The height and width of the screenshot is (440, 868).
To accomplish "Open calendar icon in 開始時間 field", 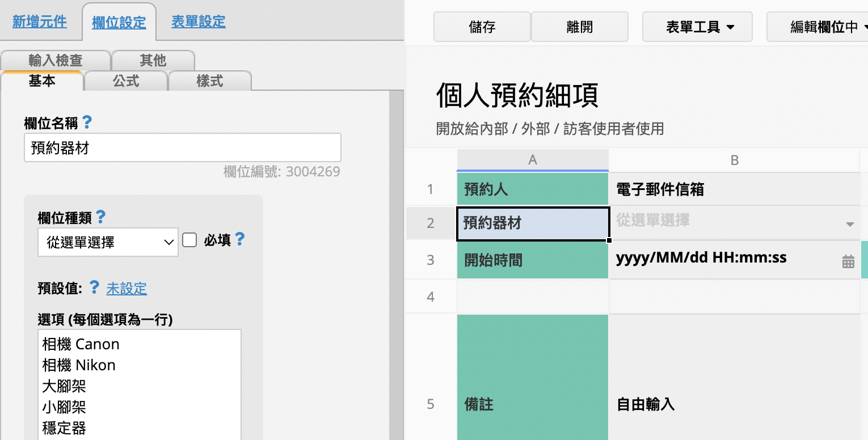I will tap(848, 261).
